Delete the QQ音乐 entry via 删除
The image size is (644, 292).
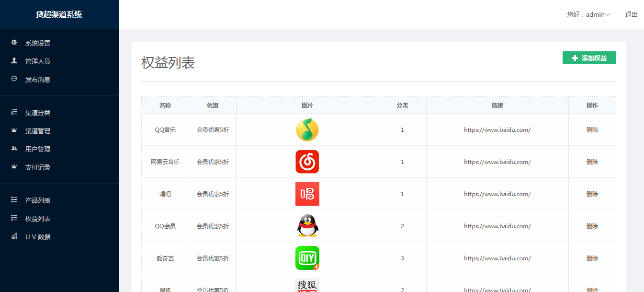point(592,129)
